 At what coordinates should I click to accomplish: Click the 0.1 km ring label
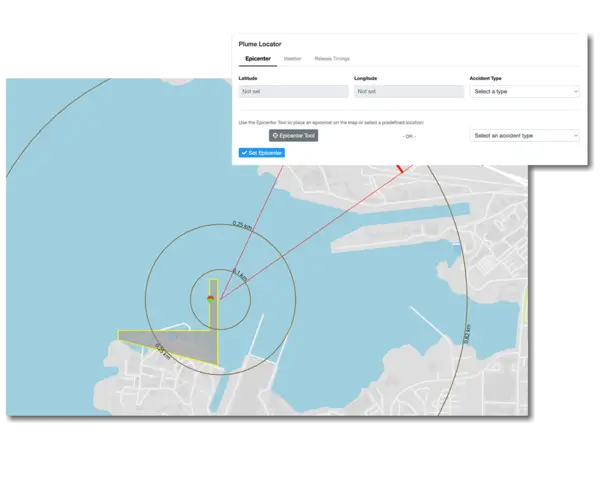[240, 274]
